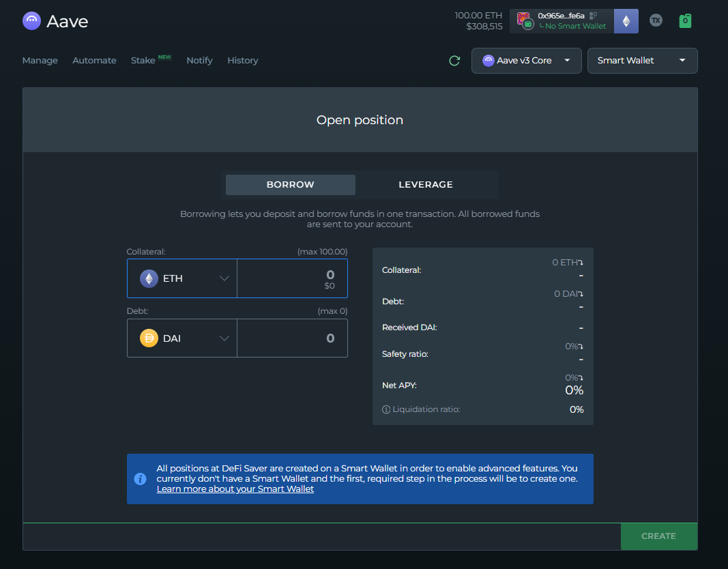The height and width of the screenshot is (569, 728).
Task: Click the green refresh icon
Action: pyautogui.click(x=454, y=61)
